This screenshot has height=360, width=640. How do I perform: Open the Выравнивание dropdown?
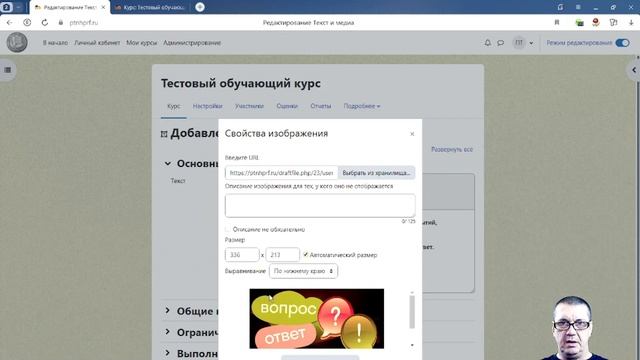coord(303,271)
